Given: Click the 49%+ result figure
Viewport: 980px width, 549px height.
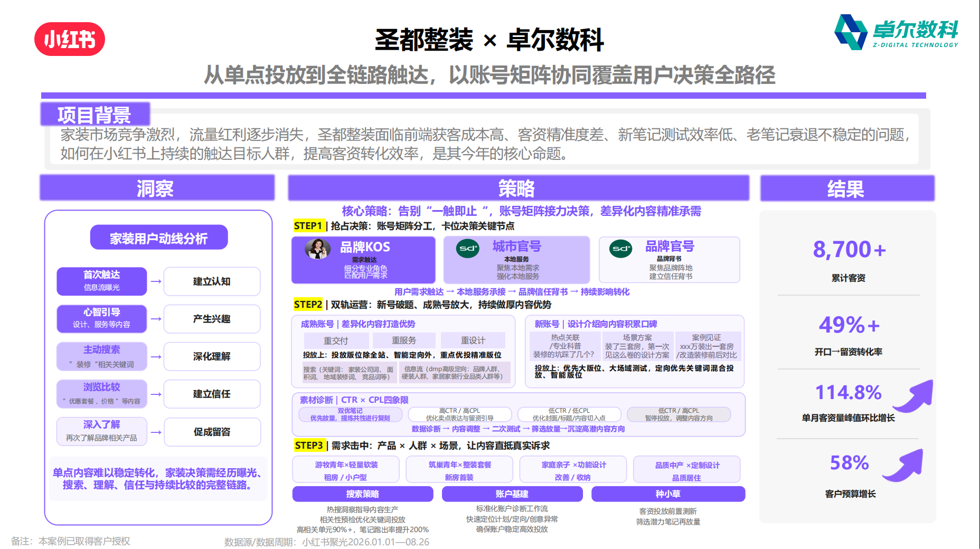Looking at the screenshot, I should [849, 325].
